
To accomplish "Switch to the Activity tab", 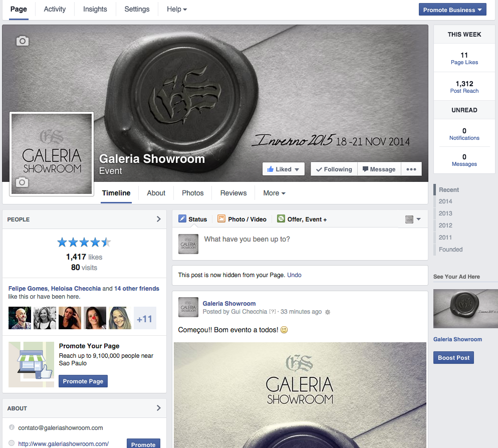I will click(55, 9).
